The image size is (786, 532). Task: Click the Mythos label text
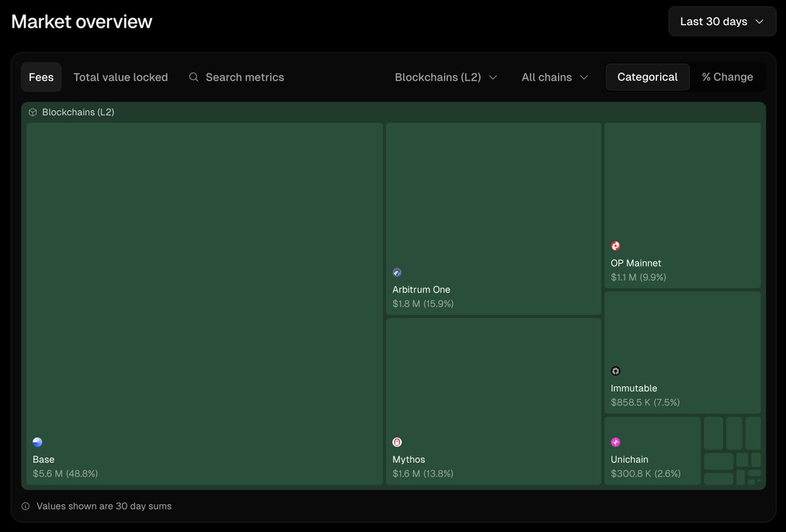click(409, 459)
